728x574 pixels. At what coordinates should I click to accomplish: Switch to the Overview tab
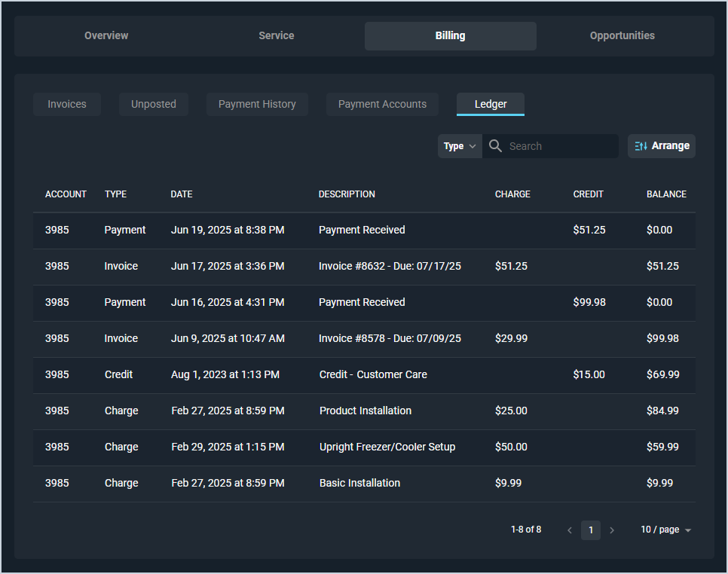(106, 35)
